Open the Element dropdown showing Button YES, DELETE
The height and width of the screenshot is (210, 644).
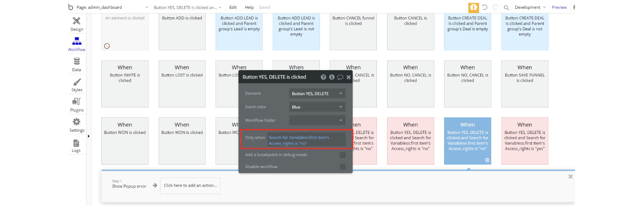point(317,94)
